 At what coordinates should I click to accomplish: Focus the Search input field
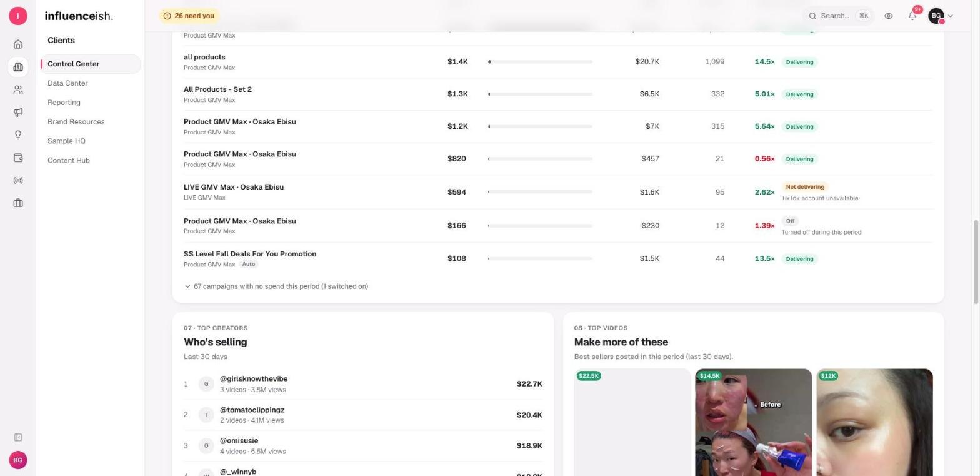click(837, 16)
